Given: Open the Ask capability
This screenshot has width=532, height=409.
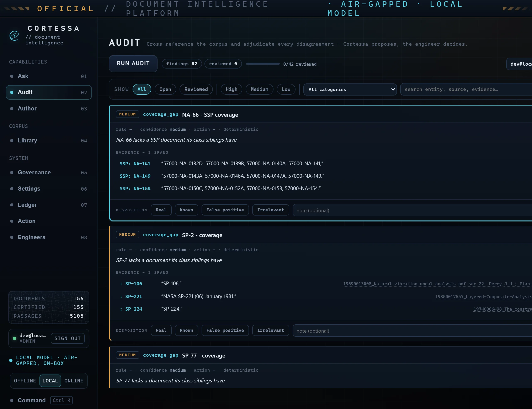Looking at the screenshot, I should click(x=49, y=76).
